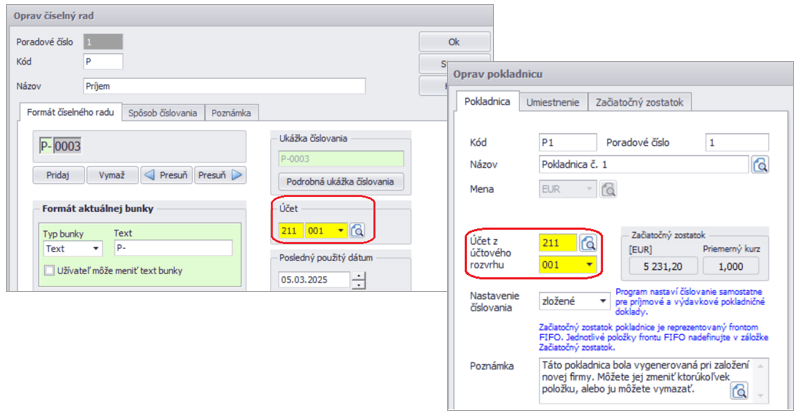Image resolution: width=801 pixels, height=415 pixels.
Task: Click lookup icon beside Účet z účtového rozvrhu 211
Action: pyautogui.click(x=589, y=243)
